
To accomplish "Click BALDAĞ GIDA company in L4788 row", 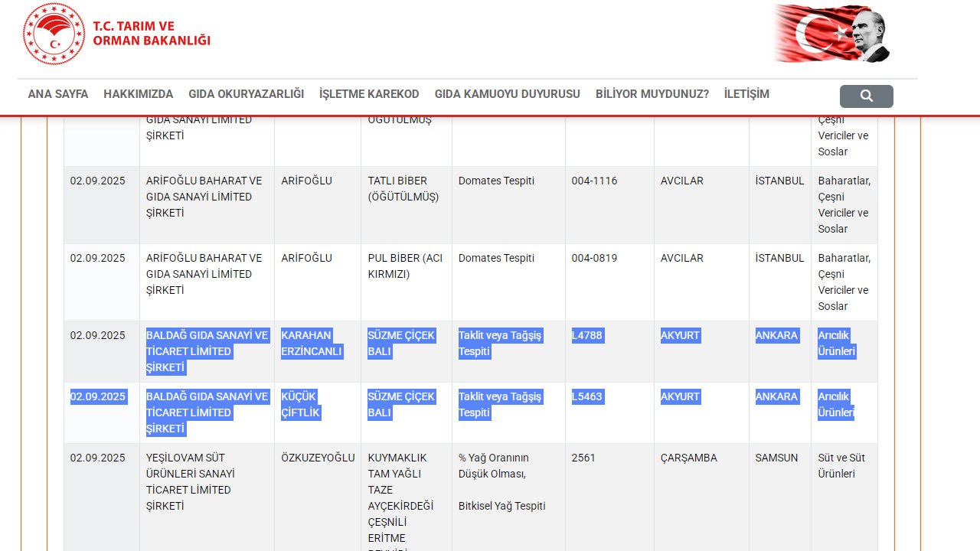I will (x=207, y=351).
